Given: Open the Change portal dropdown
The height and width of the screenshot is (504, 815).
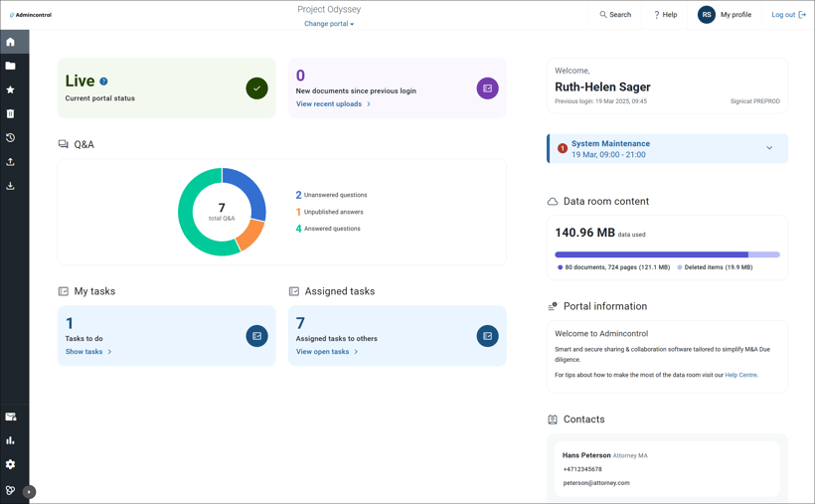Looking at the screenshot, I should tap(329, 24).
